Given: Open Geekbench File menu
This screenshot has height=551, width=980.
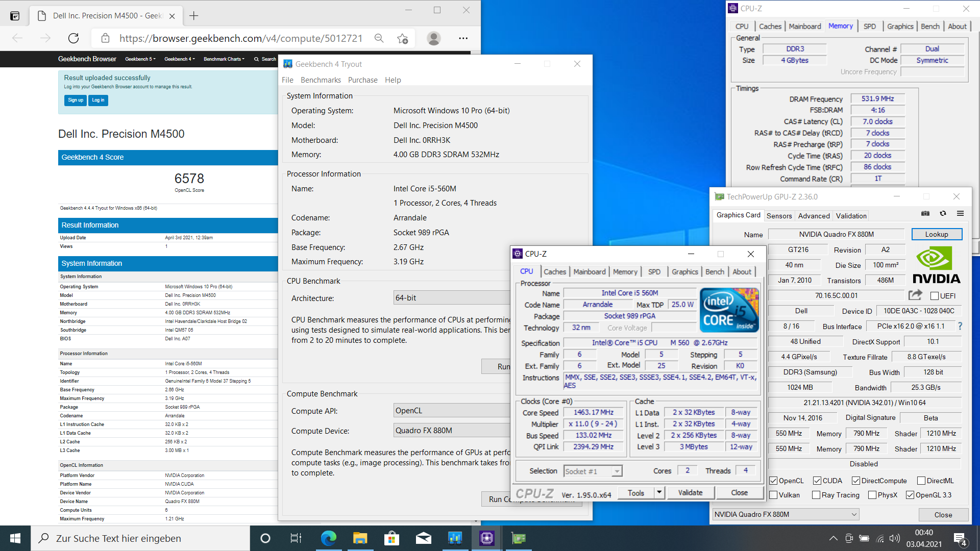Looking at the screenshot, I should click(287, 80).
